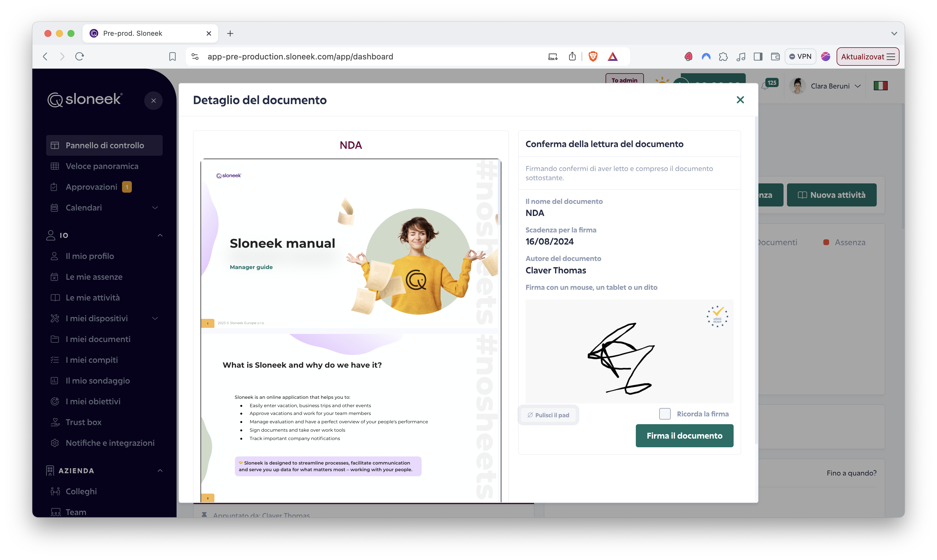Click the install app icon in address bar
Screen dimensions: 937x560
[x=553, y=57]
